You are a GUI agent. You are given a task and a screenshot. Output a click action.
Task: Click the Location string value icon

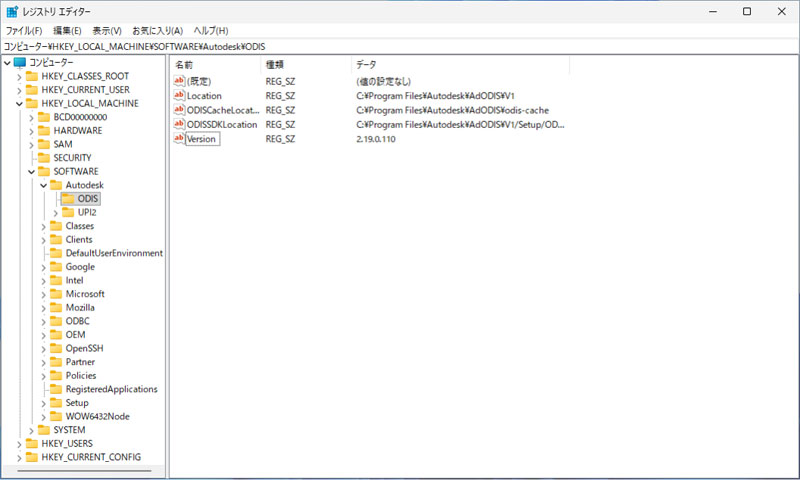179,95
